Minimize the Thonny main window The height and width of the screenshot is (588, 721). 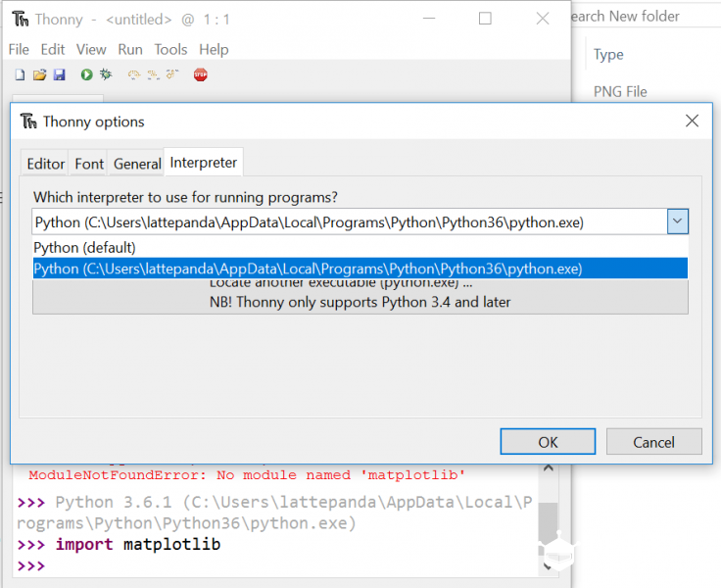point(428,19)
